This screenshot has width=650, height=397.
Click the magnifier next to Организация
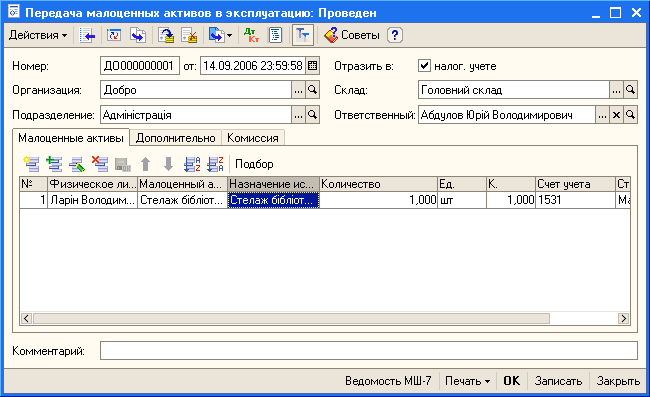pyautogui.click(x=313, y=90)
